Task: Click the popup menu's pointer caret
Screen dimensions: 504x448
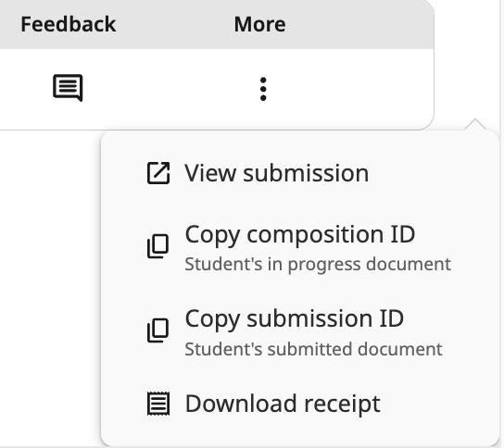Action: coord(475,125)
